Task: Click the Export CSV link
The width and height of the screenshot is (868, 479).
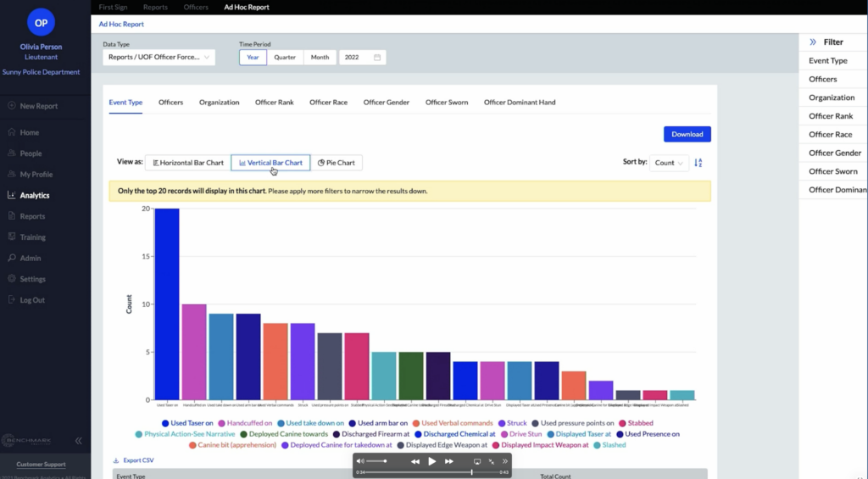Action: coord(136,460)
